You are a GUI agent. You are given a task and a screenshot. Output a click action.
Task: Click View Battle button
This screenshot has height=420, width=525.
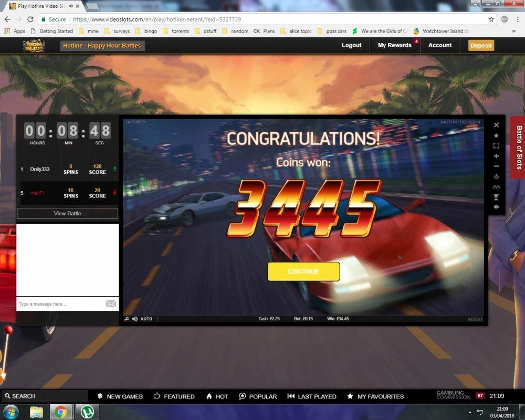click(68, 213)
